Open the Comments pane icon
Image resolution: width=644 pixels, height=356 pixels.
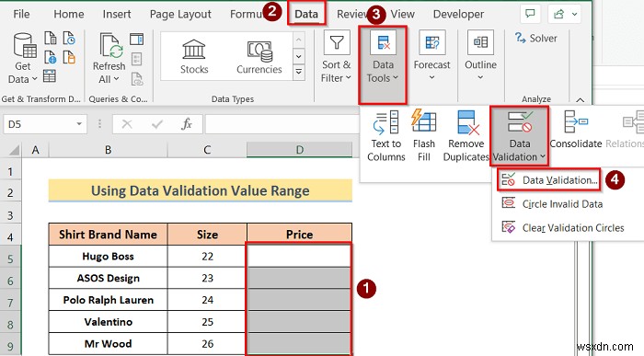point(530,15)
